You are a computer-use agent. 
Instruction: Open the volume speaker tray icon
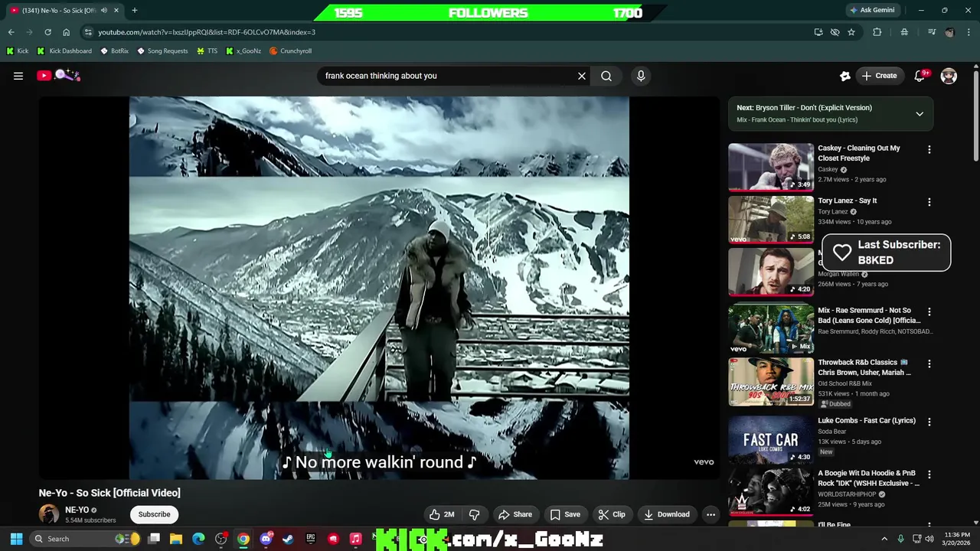pos(929,539)
